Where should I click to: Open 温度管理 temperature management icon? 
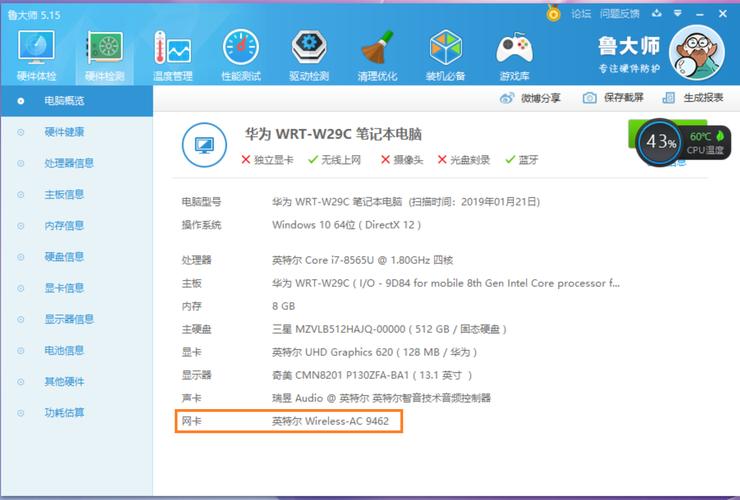173,55
